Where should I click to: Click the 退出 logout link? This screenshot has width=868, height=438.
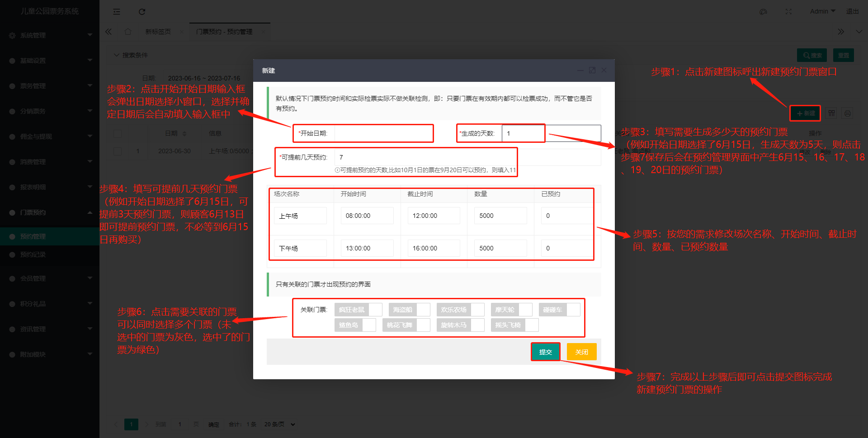(853, 11)
